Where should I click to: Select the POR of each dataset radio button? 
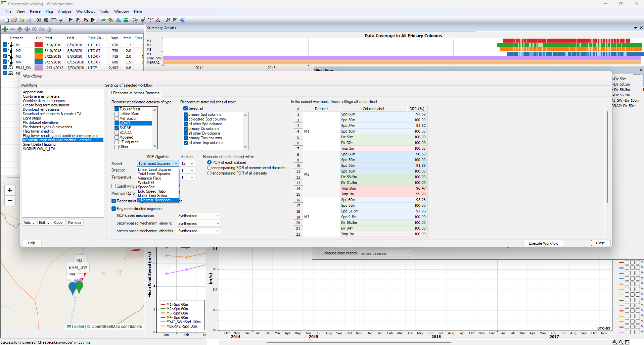pyautogui.click(x=209, y=162)
